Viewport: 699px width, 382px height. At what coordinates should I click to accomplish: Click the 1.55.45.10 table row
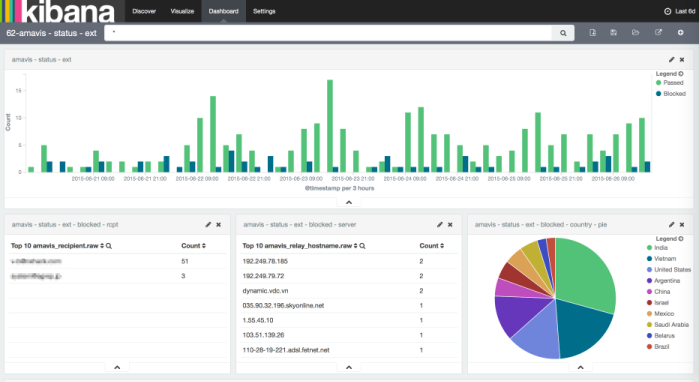tap(349, 320)
